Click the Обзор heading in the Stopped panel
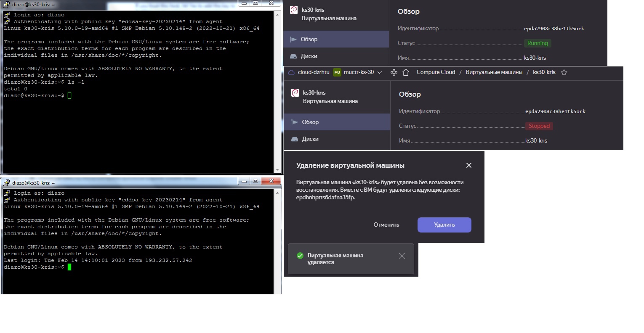 point(410,95)
